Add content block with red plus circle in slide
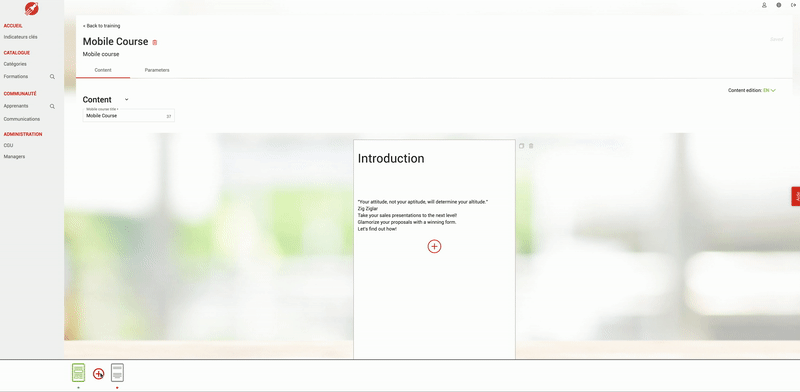This screenshot has width=800, height=392. click(434, 247)
